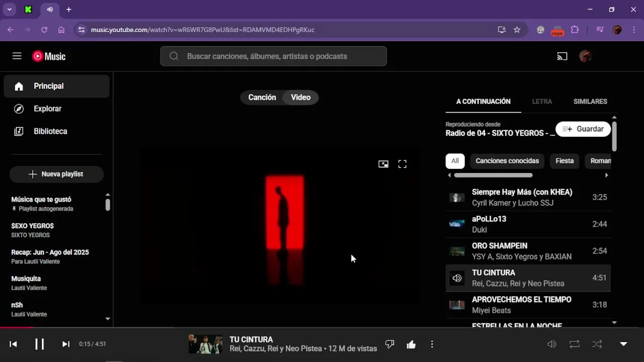
Task: Click the playback progress bar
Action: pyautogui.click(x=322, y=327)
